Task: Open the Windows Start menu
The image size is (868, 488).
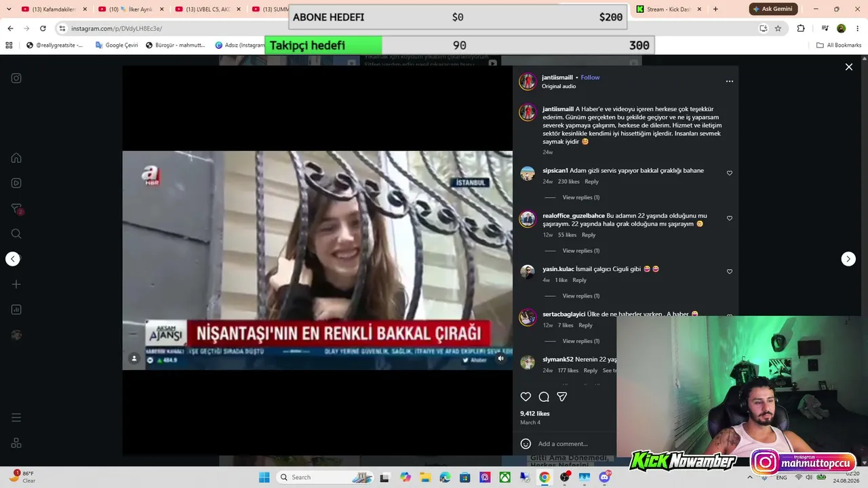Action: tap(264, 477)
